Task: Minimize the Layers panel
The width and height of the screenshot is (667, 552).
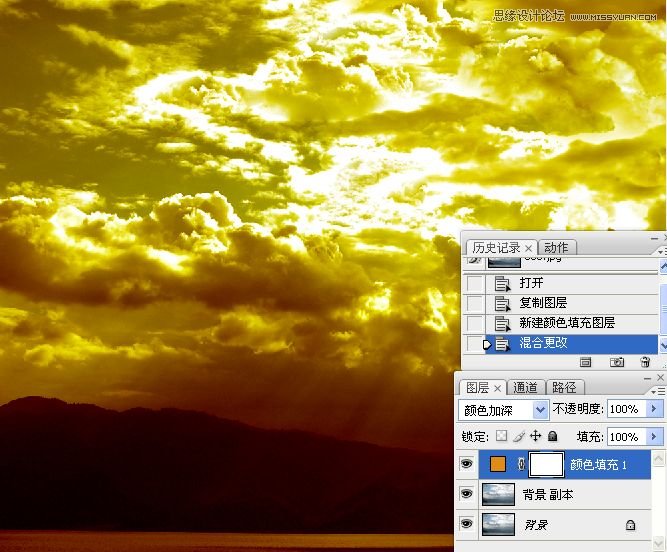Action: [x=648, y=378]
